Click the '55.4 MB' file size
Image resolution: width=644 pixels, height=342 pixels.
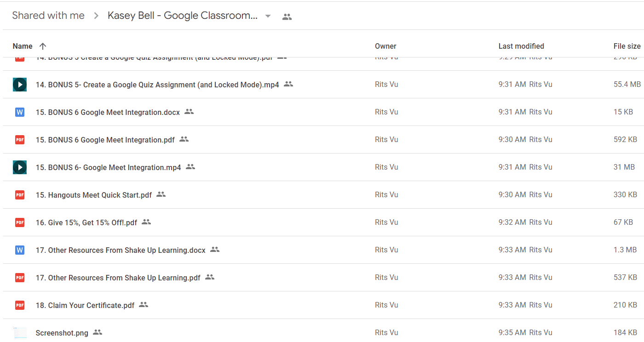(x=627, y=85)
